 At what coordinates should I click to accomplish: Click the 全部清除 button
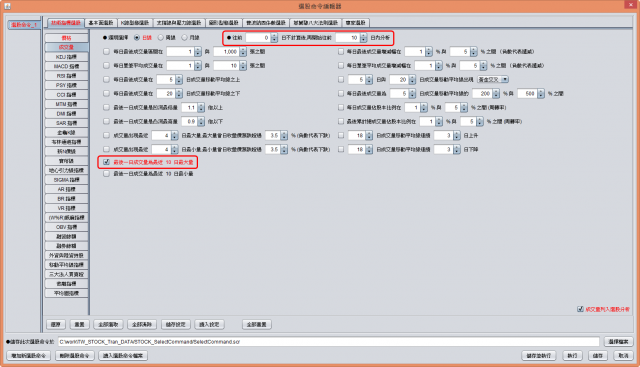click(x=142, y=325)
